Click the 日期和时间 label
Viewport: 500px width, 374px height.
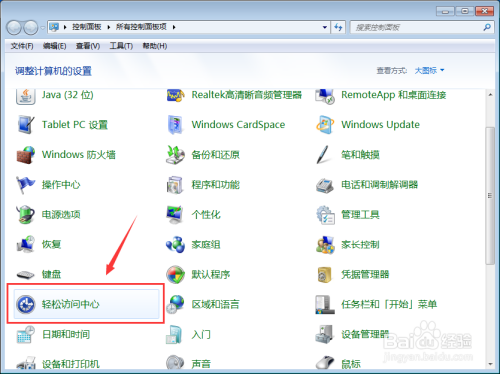tap(66, 334)
